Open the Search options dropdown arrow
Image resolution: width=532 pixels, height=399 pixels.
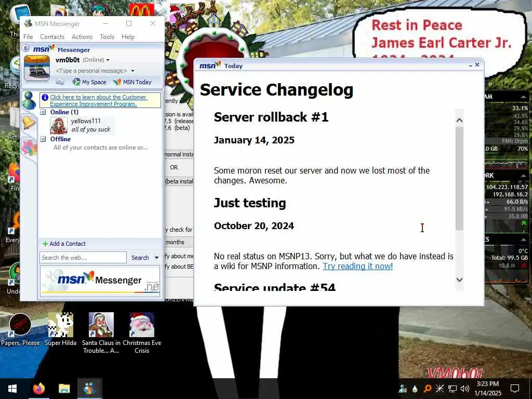156,258
